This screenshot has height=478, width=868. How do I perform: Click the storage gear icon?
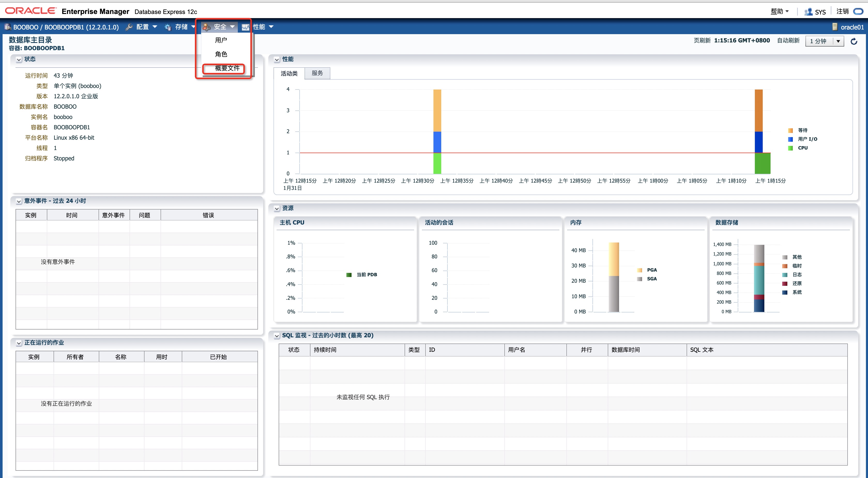168,27
